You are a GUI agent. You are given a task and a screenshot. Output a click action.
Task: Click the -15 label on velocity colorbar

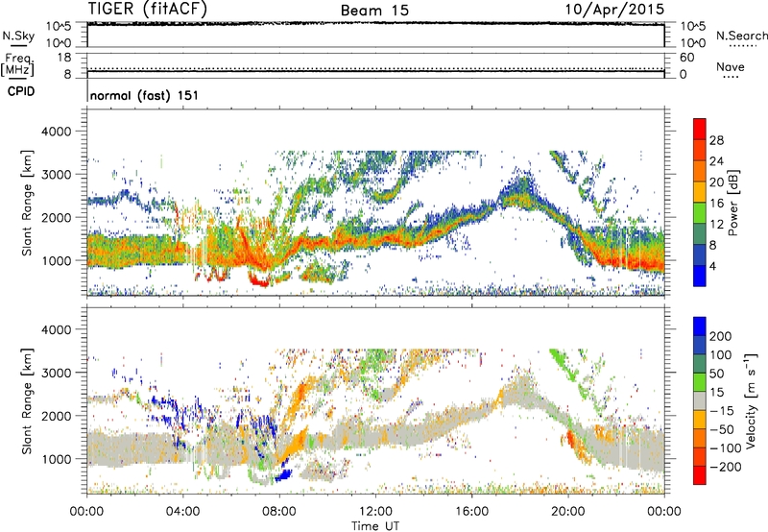point(722,411)
